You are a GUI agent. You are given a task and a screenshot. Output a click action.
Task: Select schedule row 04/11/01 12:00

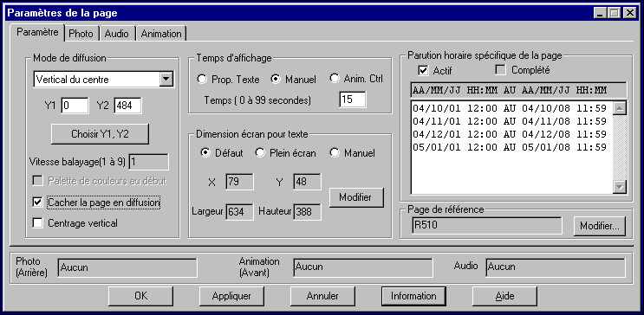click(510, 121)
